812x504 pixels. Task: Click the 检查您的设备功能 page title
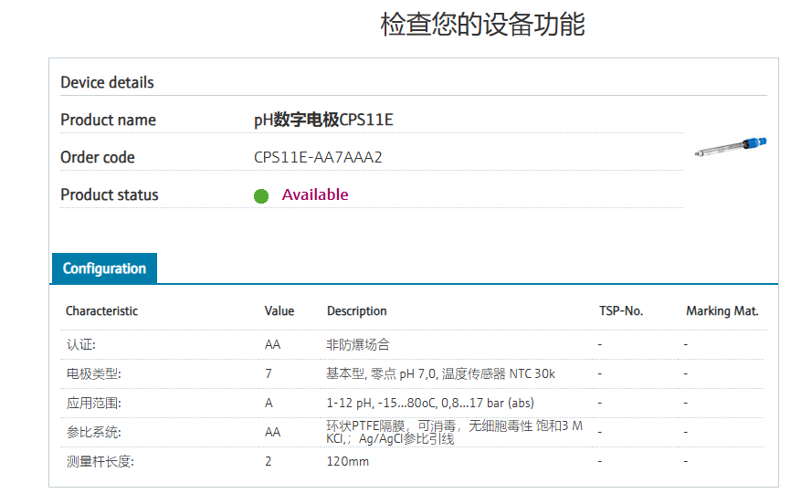coord(482,25)
